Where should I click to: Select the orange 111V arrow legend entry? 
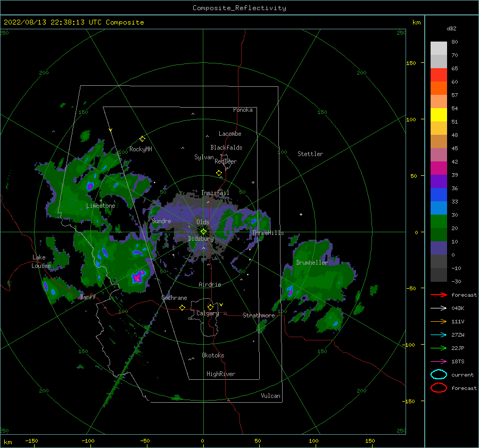coord(439,321)
